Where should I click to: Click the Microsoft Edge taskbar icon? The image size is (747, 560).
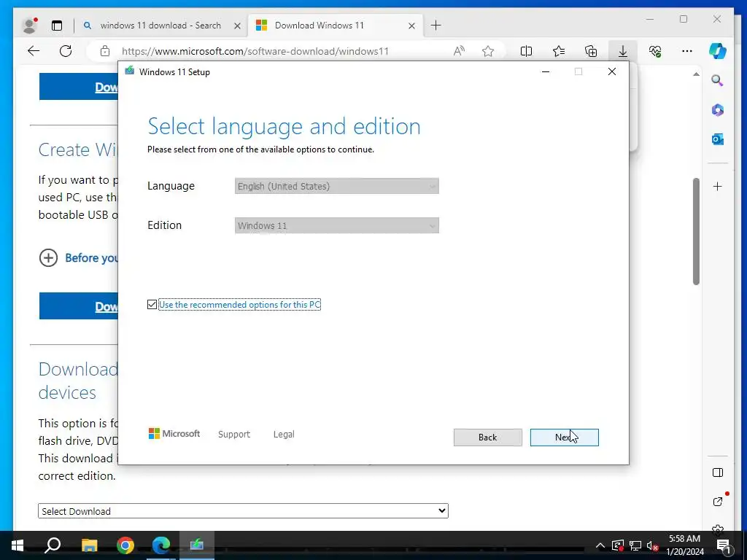161,545
